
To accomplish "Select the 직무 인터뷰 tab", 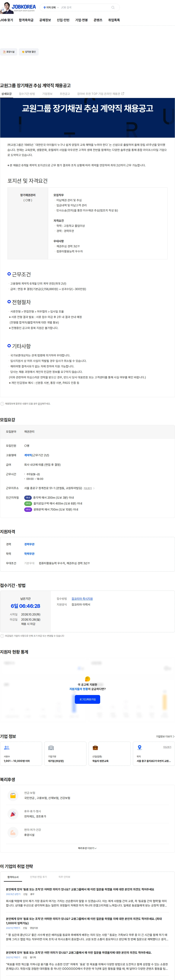I will 64,877.
